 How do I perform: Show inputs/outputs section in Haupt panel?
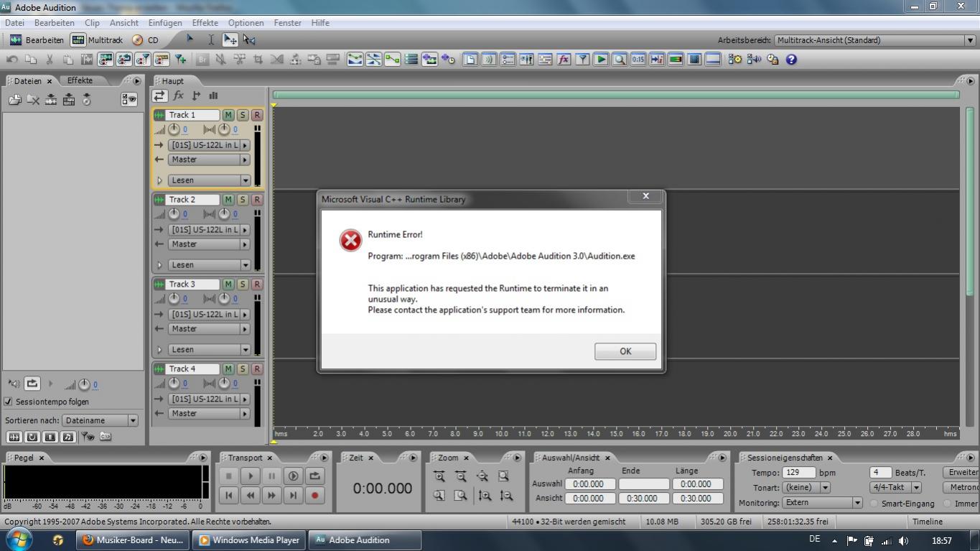pyautogui.click(x=159, y=96)
